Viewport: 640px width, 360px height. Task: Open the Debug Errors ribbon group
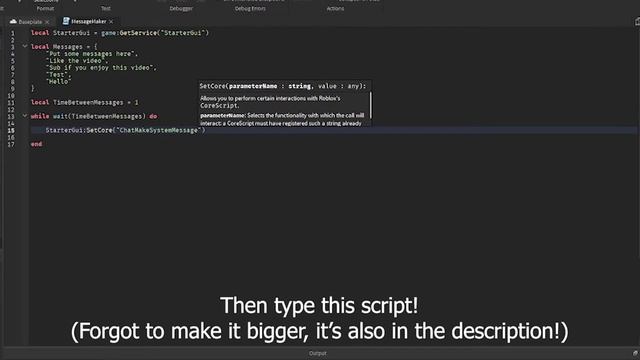tap(250, 9)
